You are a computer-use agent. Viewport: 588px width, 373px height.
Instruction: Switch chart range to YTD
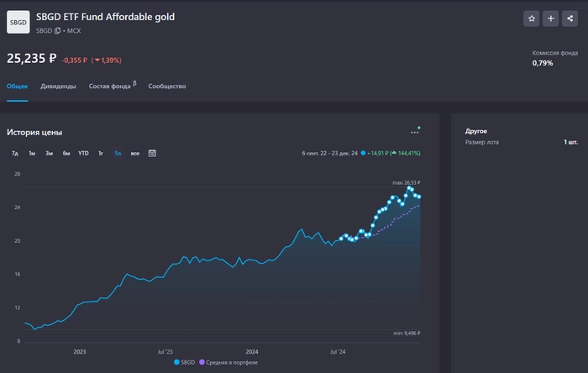(83, 153)
